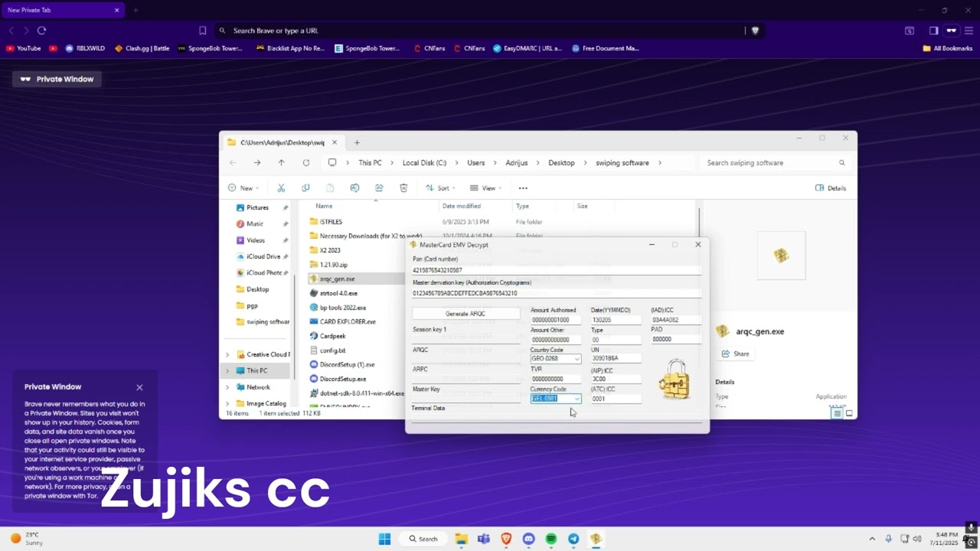This screenshot has height=551, width=980.
Task: Open the See more (three dots) menu in File Explorer
Action: click(x=523, y=188)
